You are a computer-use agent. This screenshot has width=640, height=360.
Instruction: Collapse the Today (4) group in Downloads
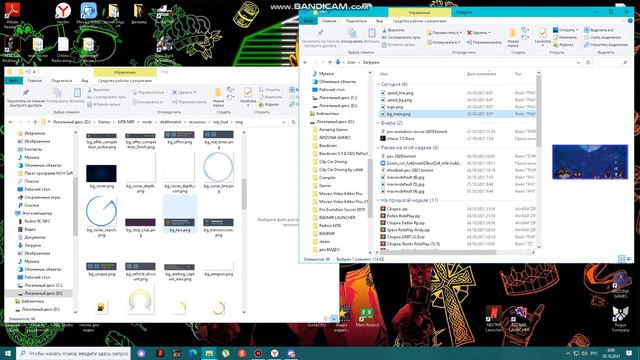(378, 84)
